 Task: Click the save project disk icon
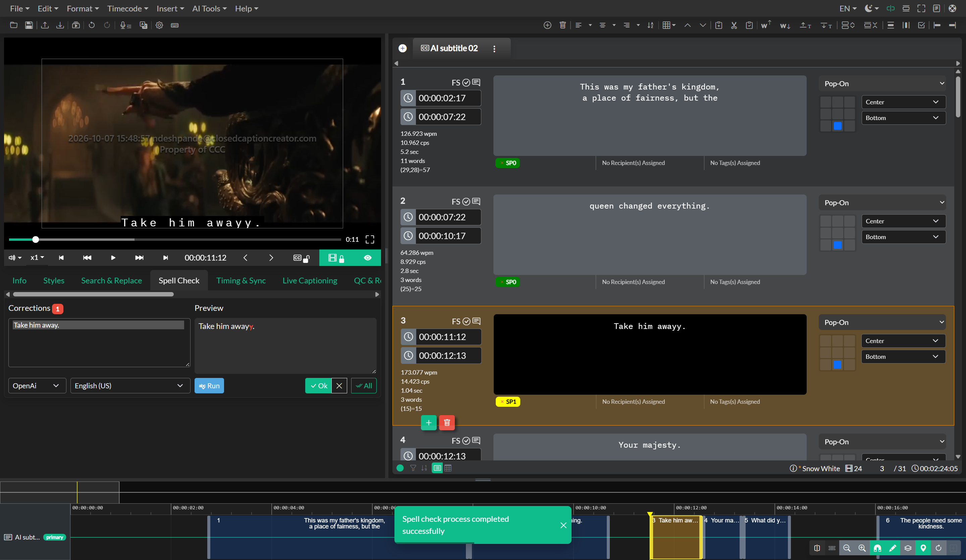pyautogui.click(x=29, y=25)
